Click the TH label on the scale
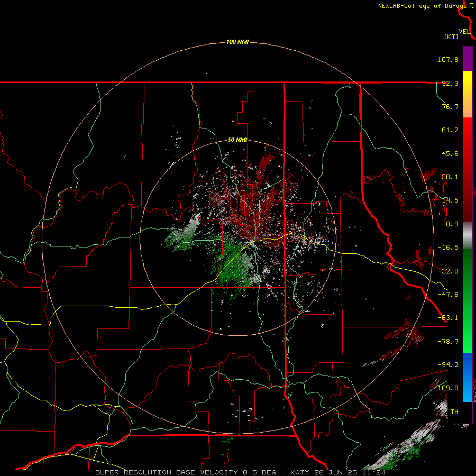Image resolution: width=476 pixels, height=476 pixels. click(x=454, y=411)
